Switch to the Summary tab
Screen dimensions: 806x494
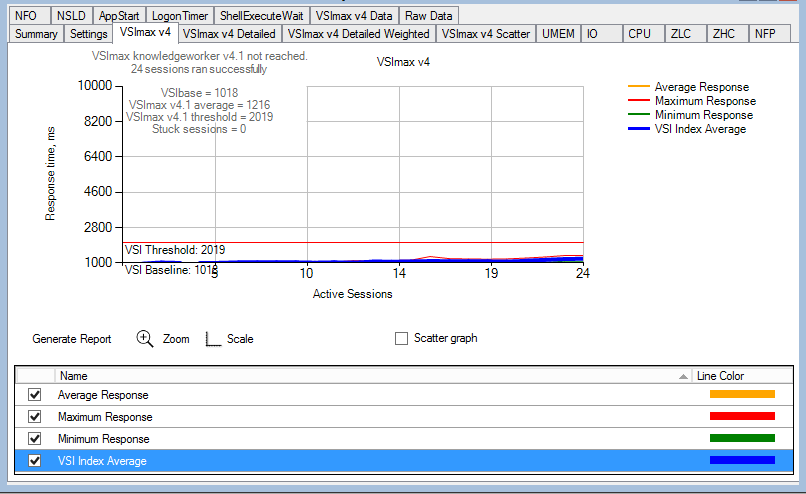coord(36,34)
